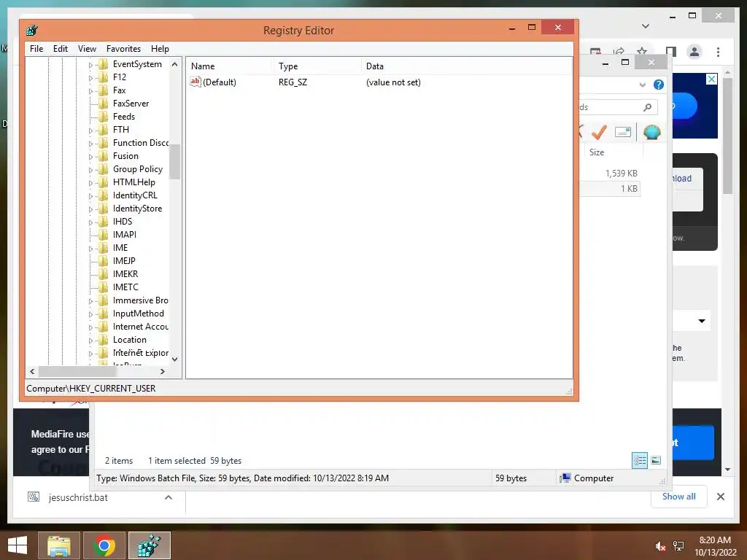Open the Favorites menu in Registry Editor
Viewport: 747px width, 560px height.
pyautogui.click(x=123, y=49)
